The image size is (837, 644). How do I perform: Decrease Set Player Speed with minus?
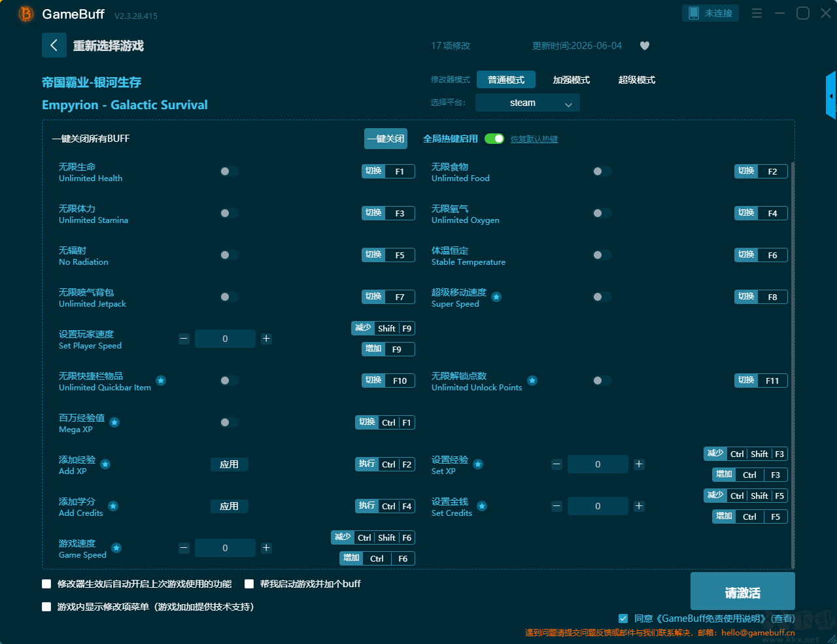click(x=184, y=339)
